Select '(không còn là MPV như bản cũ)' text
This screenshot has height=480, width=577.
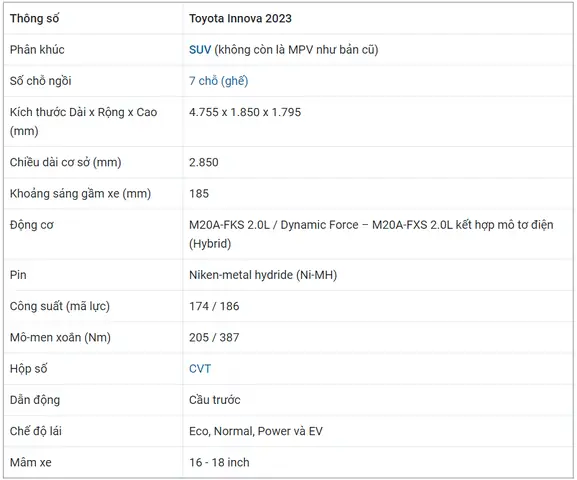pos(296,50)
